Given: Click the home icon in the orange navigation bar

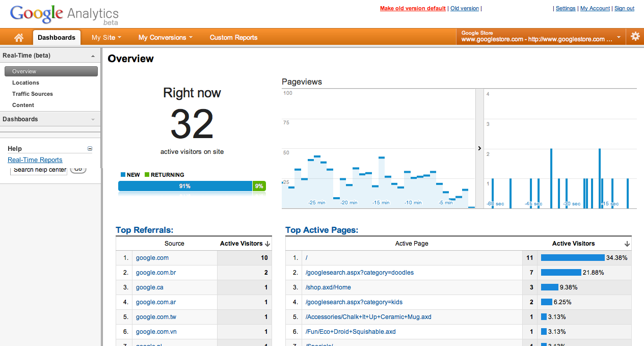Looking at the screenshot, I should [19, 37].
